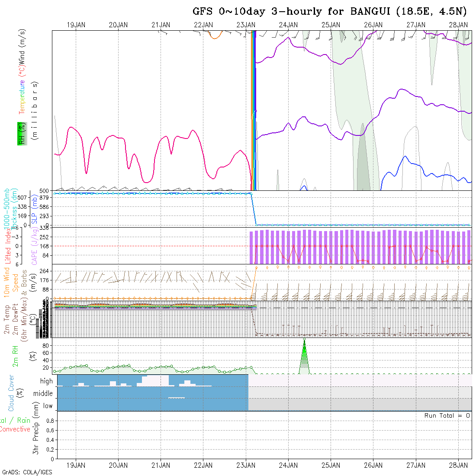
Task: Select the middle cloud cover row label
Action: (43, 394)
